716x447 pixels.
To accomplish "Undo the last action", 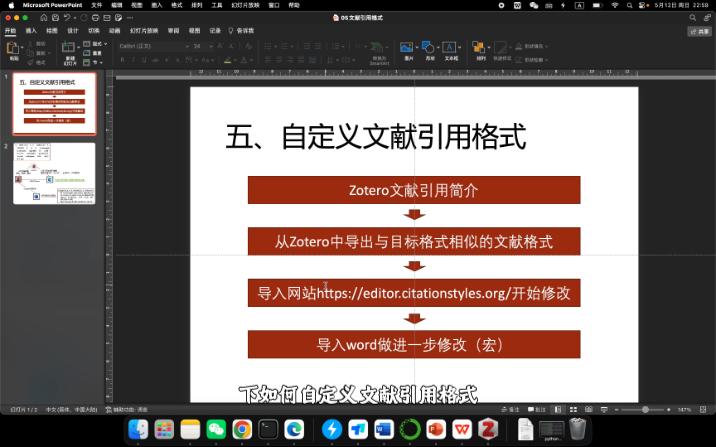I will coord(67,18).
